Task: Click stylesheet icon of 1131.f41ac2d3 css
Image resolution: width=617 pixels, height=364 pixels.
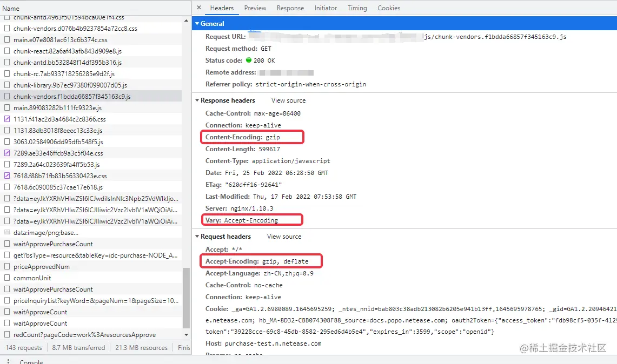Action: click(x=7, y=119)
